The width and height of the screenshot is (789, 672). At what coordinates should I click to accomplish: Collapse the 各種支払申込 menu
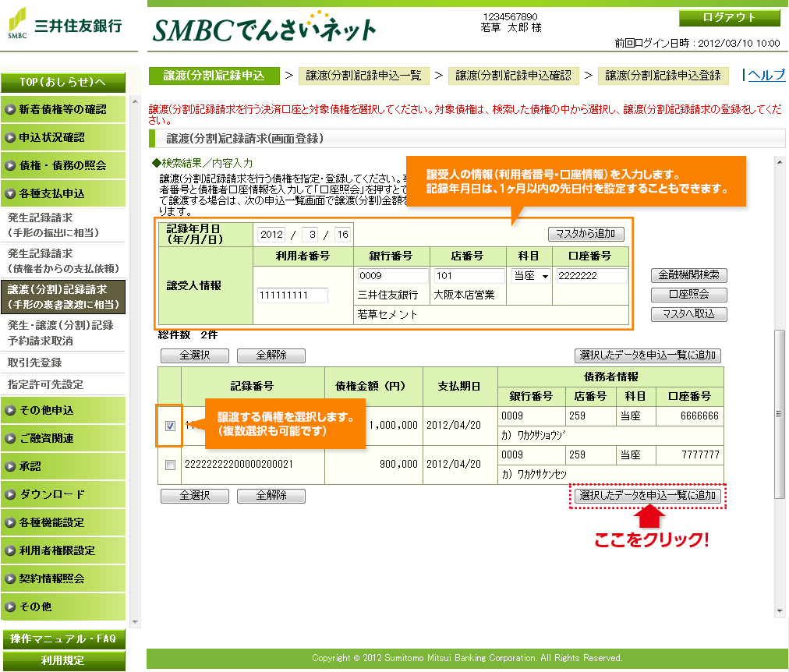tap(63, 193)
